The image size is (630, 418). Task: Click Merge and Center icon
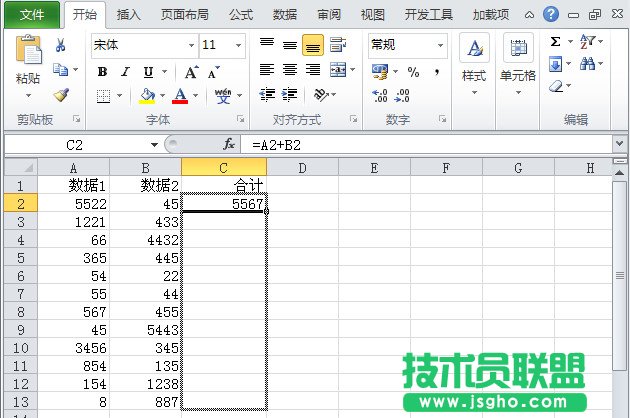(338, 70)
